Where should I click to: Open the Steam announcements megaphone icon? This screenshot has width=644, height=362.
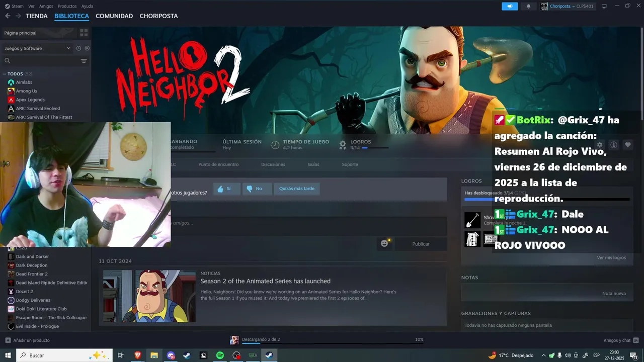[x=510, y=7]
